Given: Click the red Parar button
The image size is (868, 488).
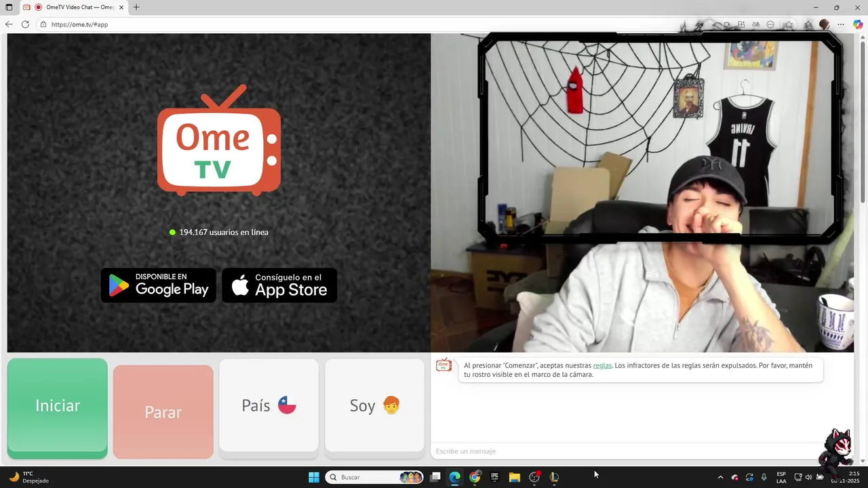Looking at the screenshot, I should tap(163, 412).
